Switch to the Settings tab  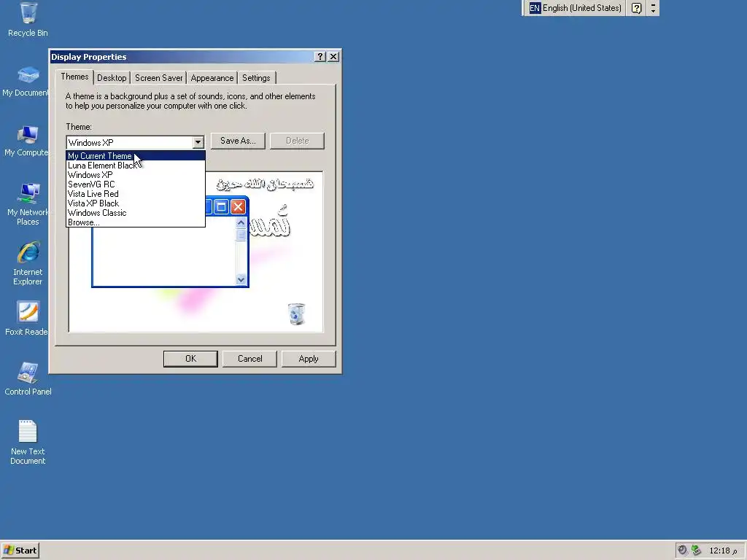(256, 78)
